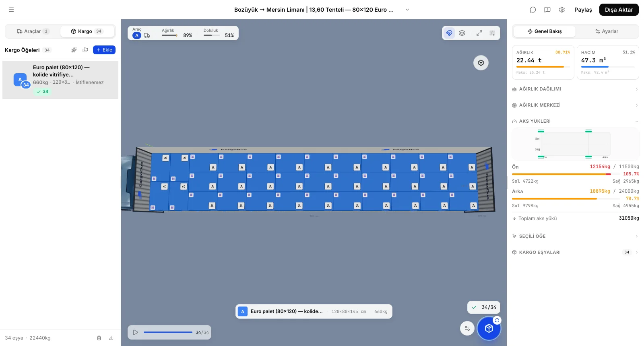Collapse the Aks Yükleri section
Image resolution: width=644 pixels, height=346 pixels.
575,122
